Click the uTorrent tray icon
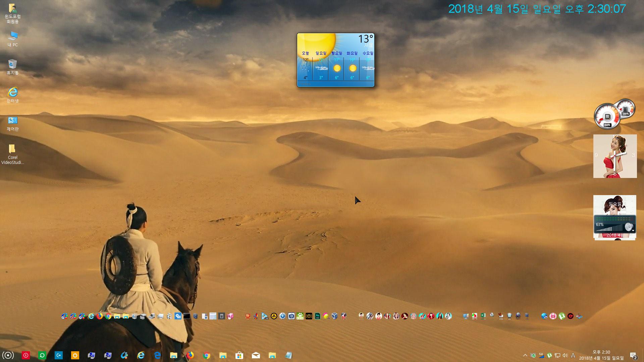The image size is (644, 362). coord(549,355)
